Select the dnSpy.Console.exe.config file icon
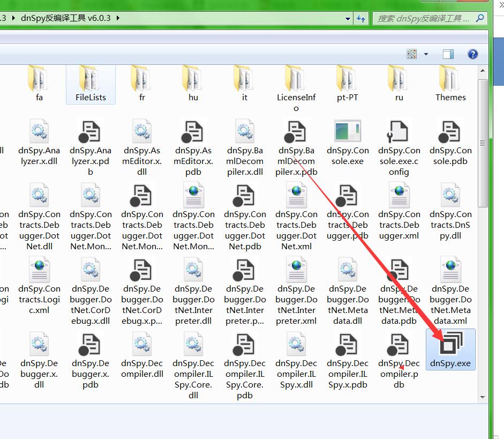 click(x=399, y=132)
